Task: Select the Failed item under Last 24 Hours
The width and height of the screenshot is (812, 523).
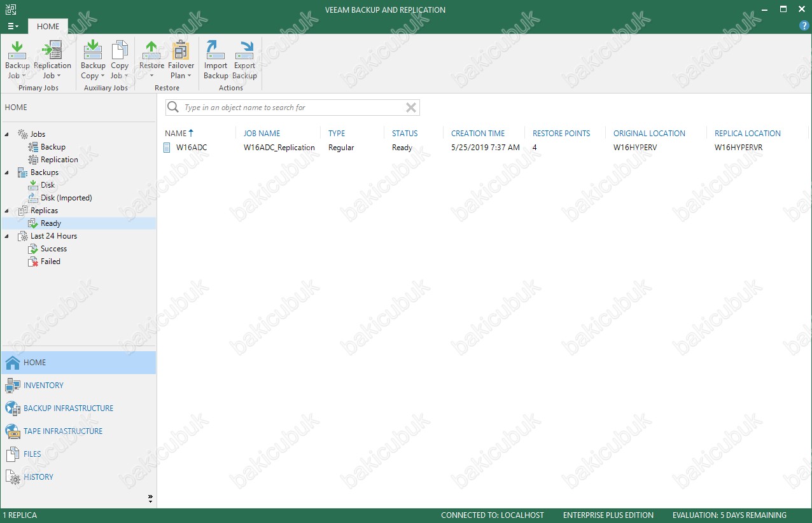Action: click(x=50, y=261)
